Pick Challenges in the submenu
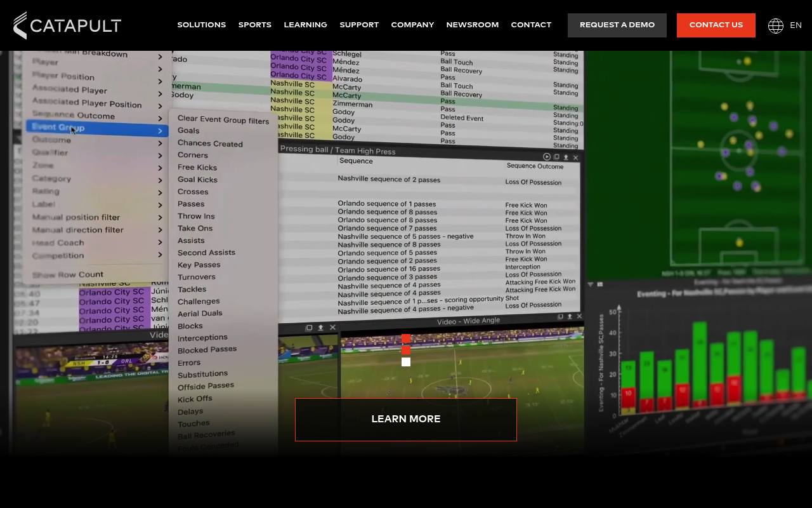 pyautogui.click(x=199, y=302)
